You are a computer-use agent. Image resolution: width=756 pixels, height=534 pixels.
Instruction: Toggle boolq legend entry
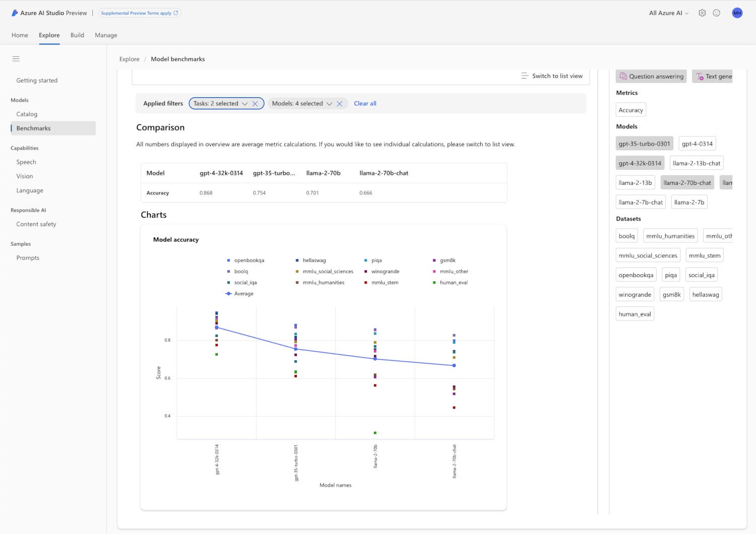coord(237,272)
